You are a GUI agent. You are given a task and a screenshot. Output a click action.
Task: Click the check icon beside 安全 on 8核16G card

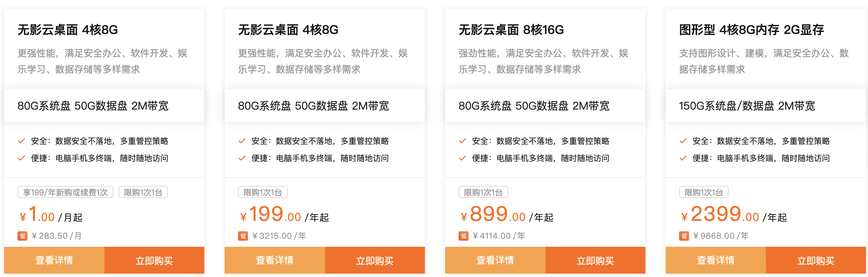[x=462, y=141]
